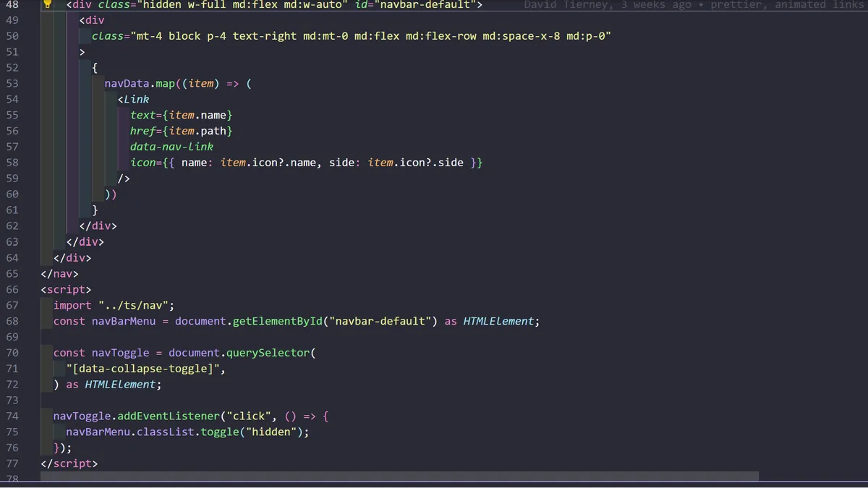Click "navToggle" in the line 70 declaration
The height and width of the screenshot is (488, 868).
(x=121, y=353)
